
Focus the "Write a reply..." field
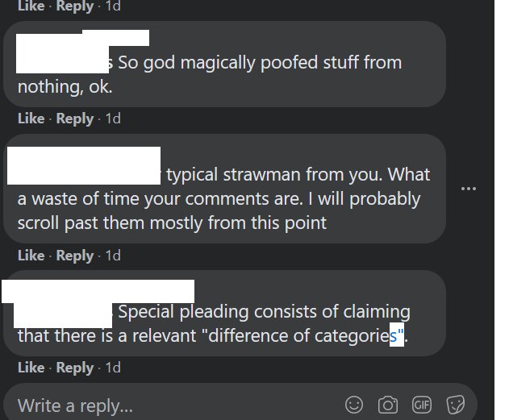[x=240, y=405]
